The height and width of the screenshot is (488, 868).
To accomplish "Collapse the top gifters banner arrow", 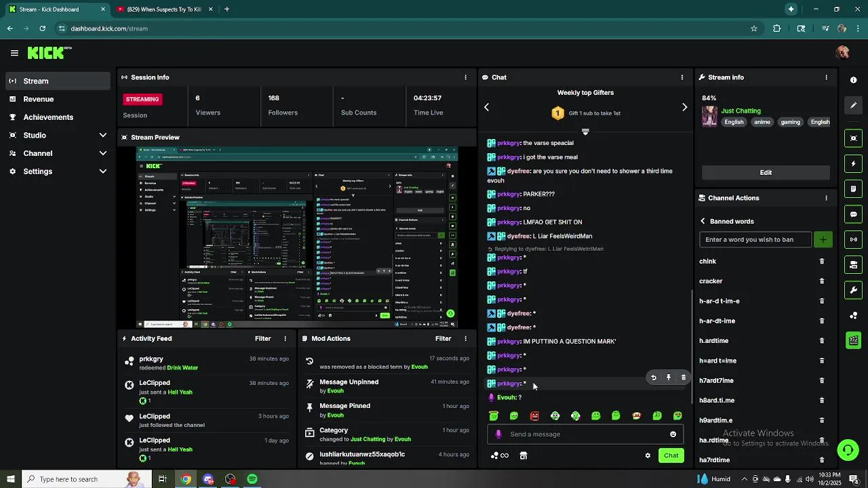I will 585,131.
